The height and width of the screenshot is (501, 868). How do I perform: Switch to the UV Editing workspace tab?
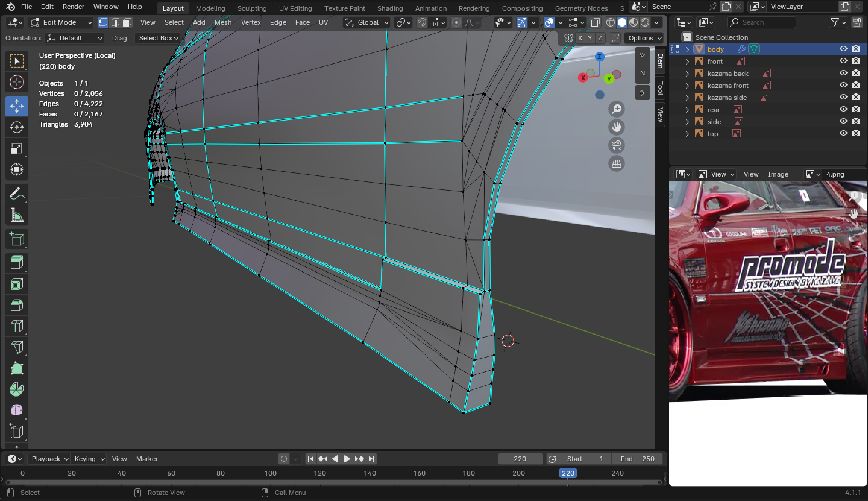pyautogui.click(x=295, y=8)
